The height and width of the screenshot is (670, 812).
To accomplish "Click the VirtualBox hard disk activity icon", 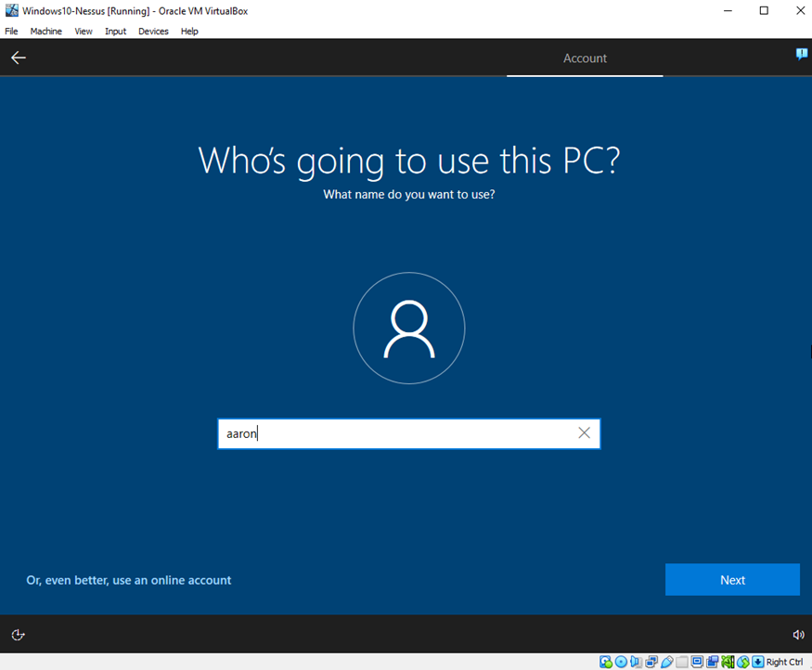I will tap(606, 662).
